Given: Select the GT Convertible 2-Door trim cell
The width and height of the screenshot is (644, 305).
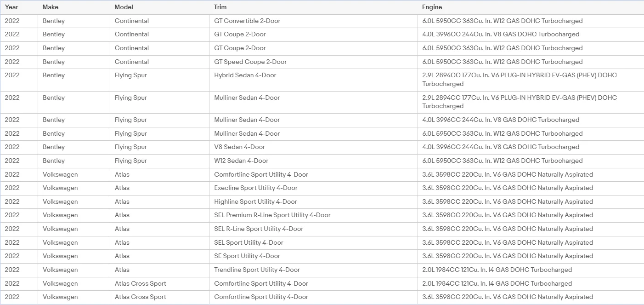Looking at the screenshot, I should (x=313, y=21).
